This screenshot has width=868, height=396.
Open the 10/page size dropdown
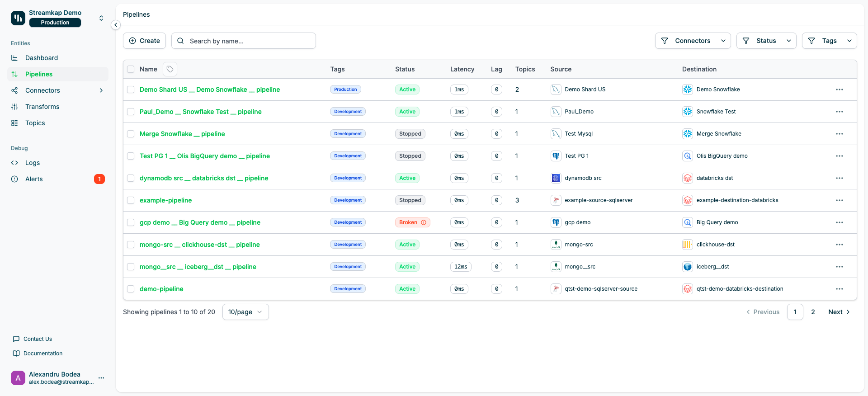[x=245, y=312]
